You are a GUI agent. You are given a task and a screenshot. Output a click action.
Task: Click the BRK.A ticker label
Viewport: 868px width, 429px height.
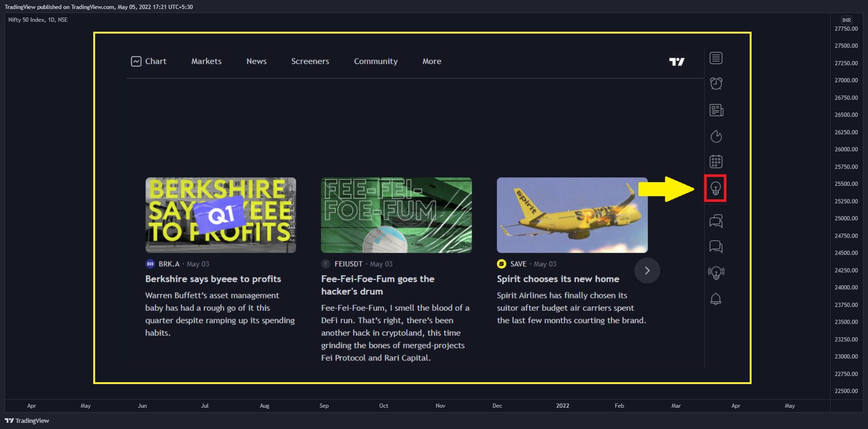[x=169, y=264]
